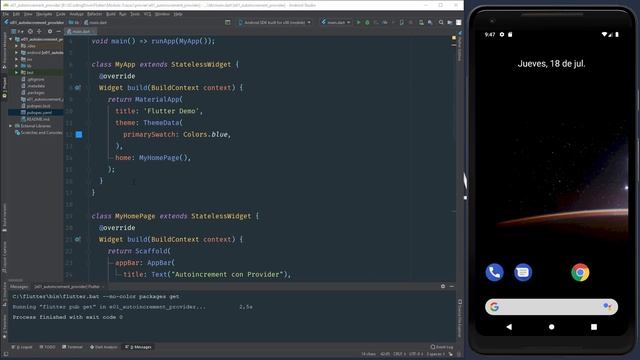Viewport: 640px width, 360px height.
Task: Expand the .idea folder
Action: [17, 46]
